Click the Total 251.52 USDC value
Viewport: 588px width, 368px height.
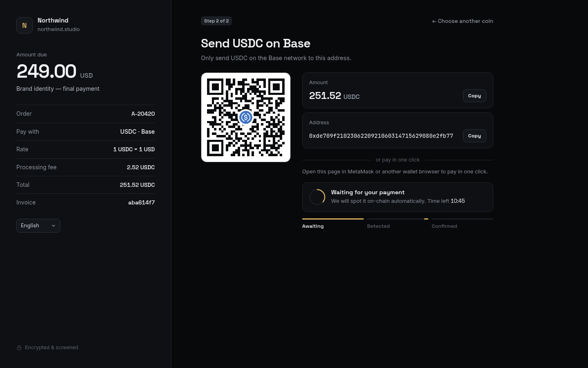(x=137, y=185)
